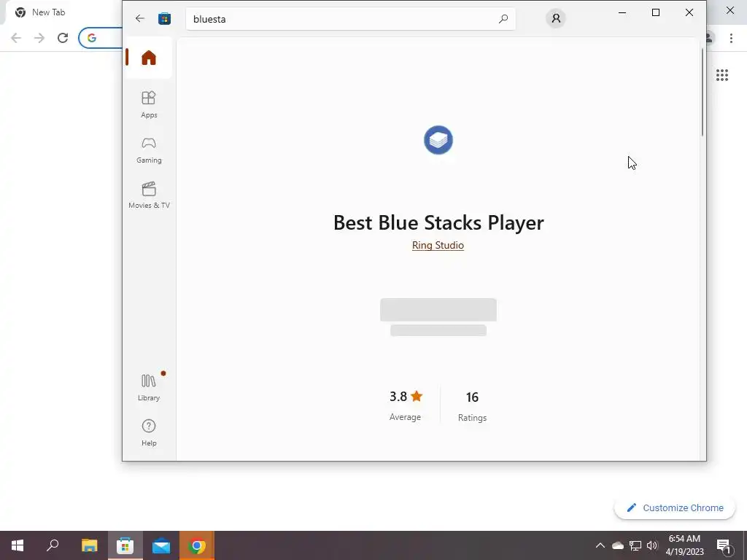Maximize the Microsoft Store window
The image size is (747, 560).
[x=656, y=12]
